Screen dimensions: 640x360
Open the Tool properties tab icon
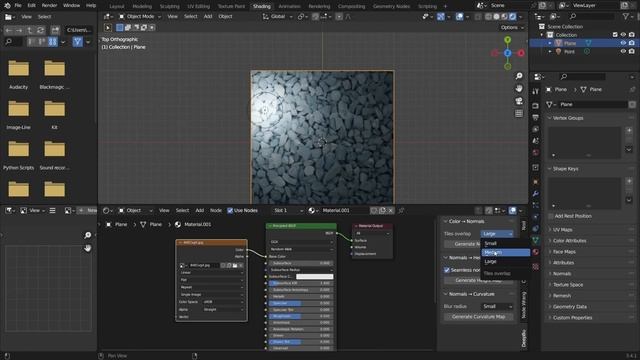[536, 91]
